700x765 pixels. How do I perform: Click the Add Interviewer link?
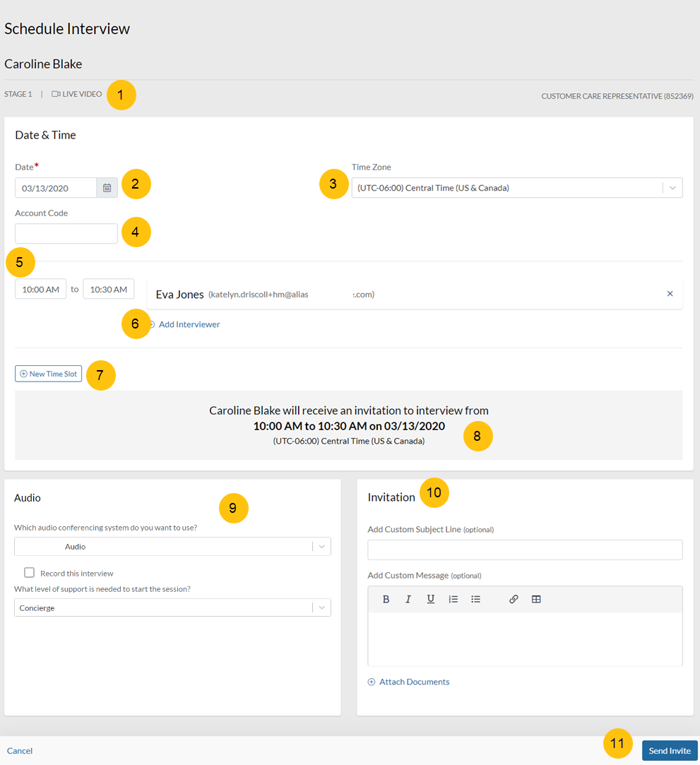189,324
